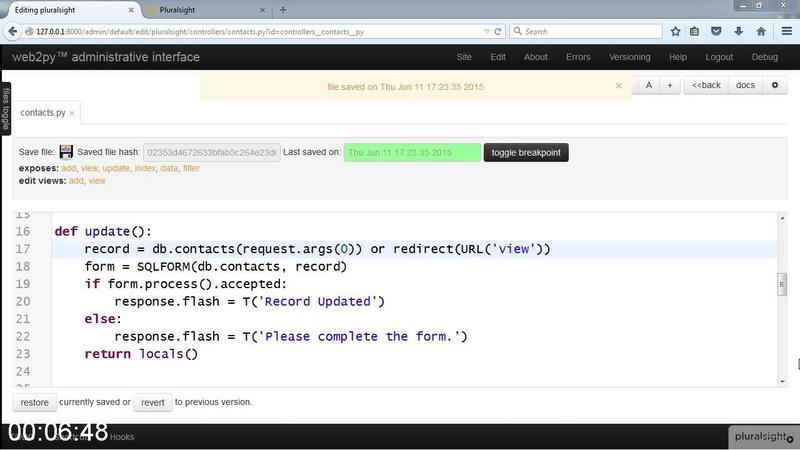Screen dimensions: 800x450
Task: Click the browser Search field
Action: click(x=587, y=32)
